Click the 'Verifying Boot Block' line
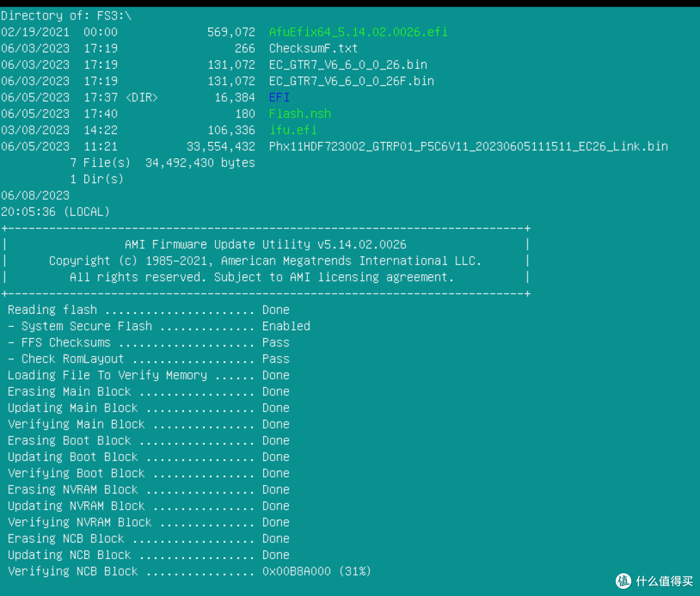The width and height of the screenshot is (700, 596). (x=148, y=473)
